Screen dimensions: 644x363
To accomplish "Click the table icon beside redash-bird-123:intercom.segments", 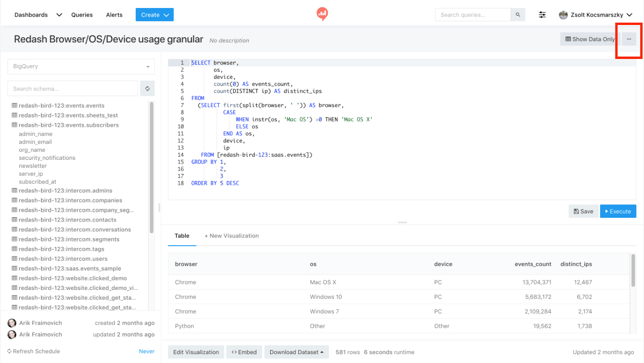I will pyautogui.click(x=15, y=239).
